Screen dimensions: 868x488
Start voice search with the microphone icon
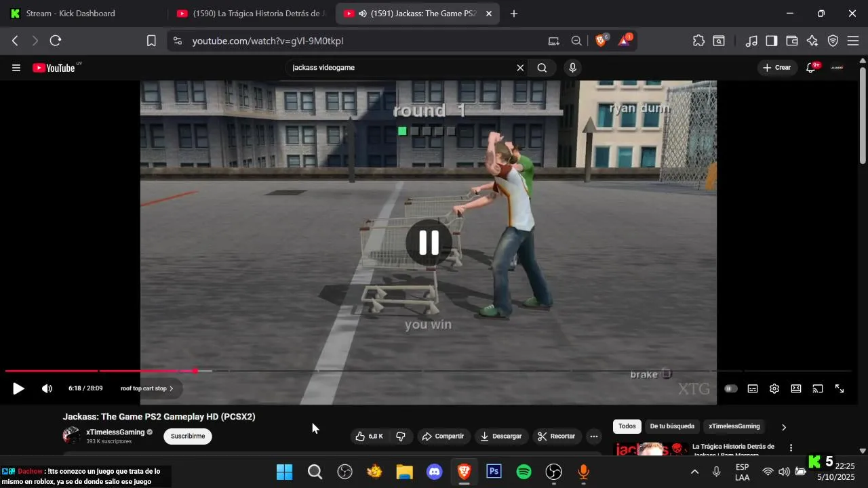[x=572, y=68]
